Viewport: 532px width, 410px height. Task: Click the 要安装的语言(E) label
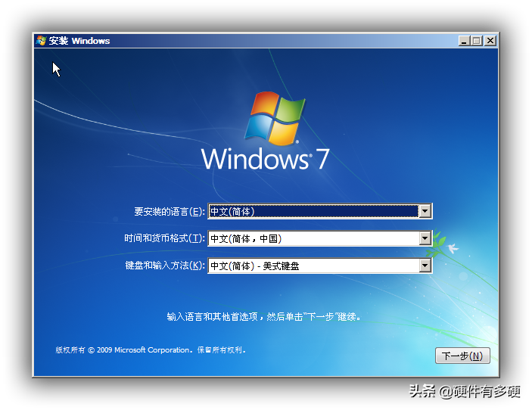click(170, 212)
